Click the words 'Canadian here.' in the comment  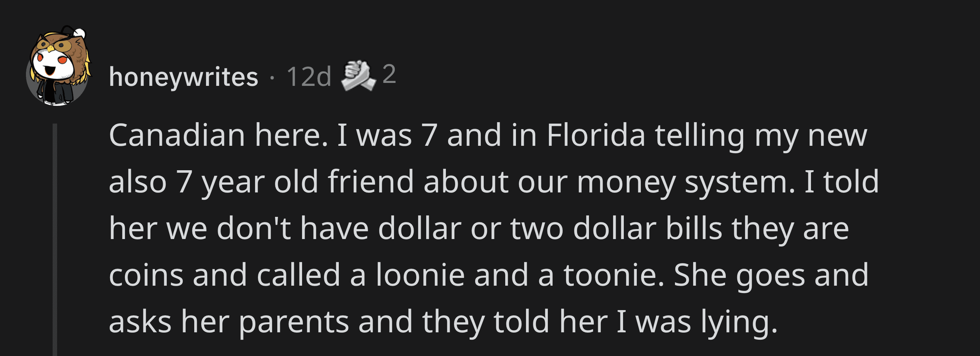click(x=218, y=136)
